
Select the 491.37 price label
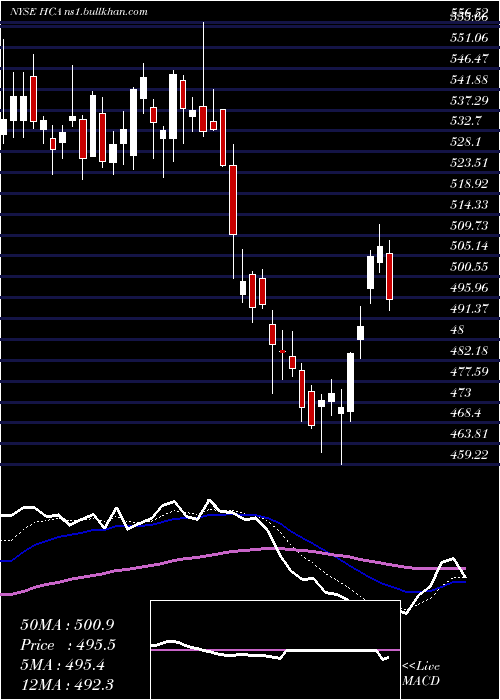point(469,308)
